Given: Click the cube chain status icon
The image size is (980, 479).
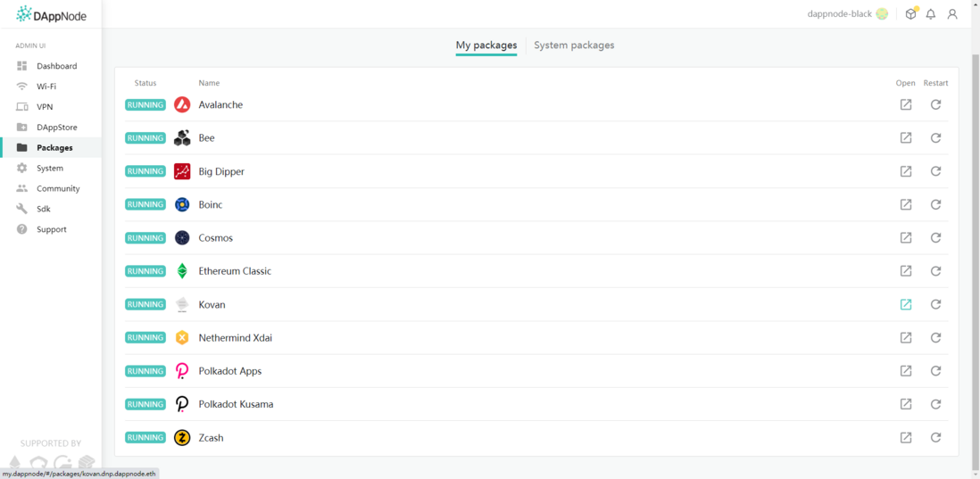Looking at the screenshot, I should click(x=911, y=13).
